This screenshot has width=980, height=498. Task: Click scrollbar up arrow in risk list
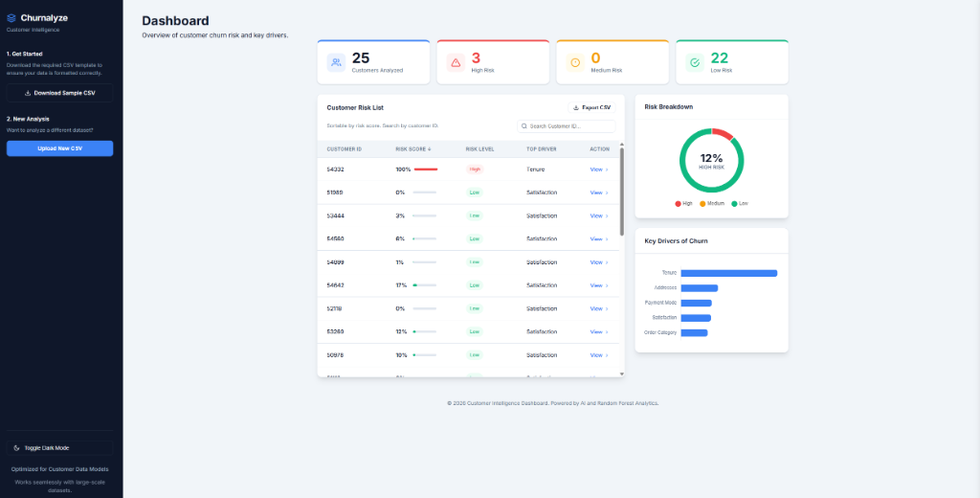[x=622, y=145]
